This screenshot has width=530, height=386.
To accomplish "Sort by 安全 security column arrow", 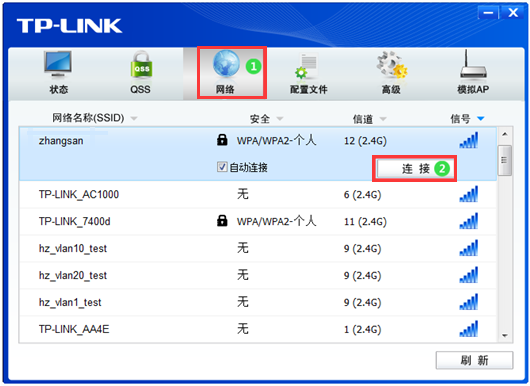I will pos(280,119).
